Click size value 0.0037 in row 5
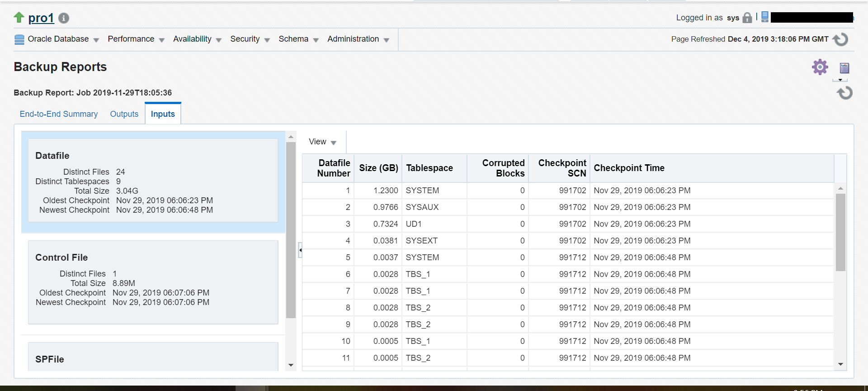The image size is (868, 391). point(386,257)
